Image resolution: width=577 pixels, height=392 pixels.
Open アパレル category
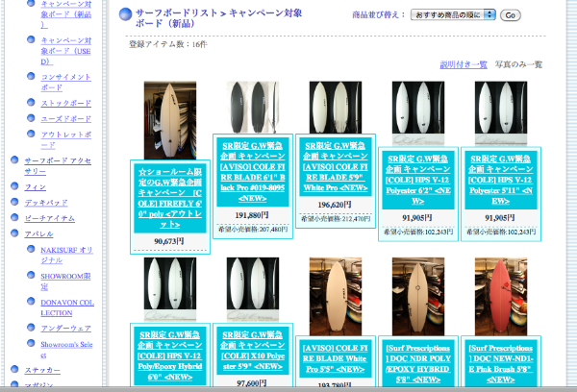(x=38, y=233)
